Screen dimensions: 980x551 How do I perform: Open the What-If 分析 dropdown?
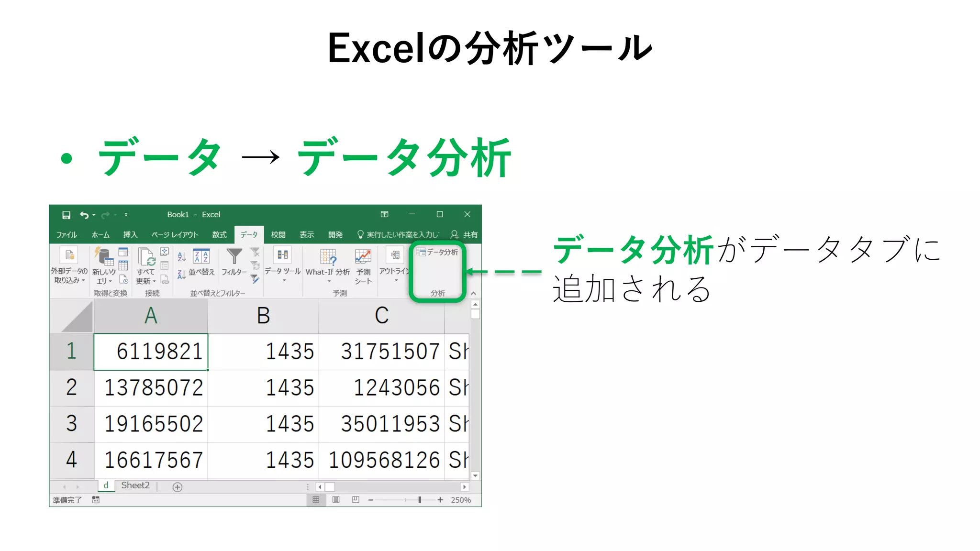pyautogui.click(x=328, y=265)
